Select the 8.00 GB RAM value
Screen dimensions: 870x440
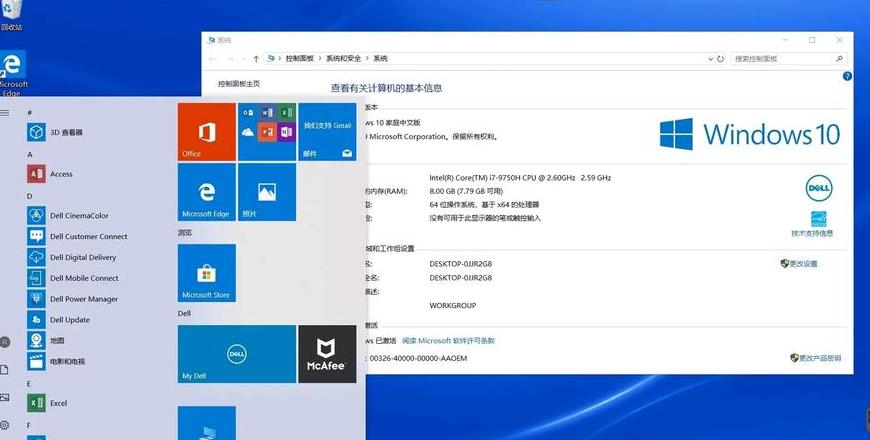[466, 191]
